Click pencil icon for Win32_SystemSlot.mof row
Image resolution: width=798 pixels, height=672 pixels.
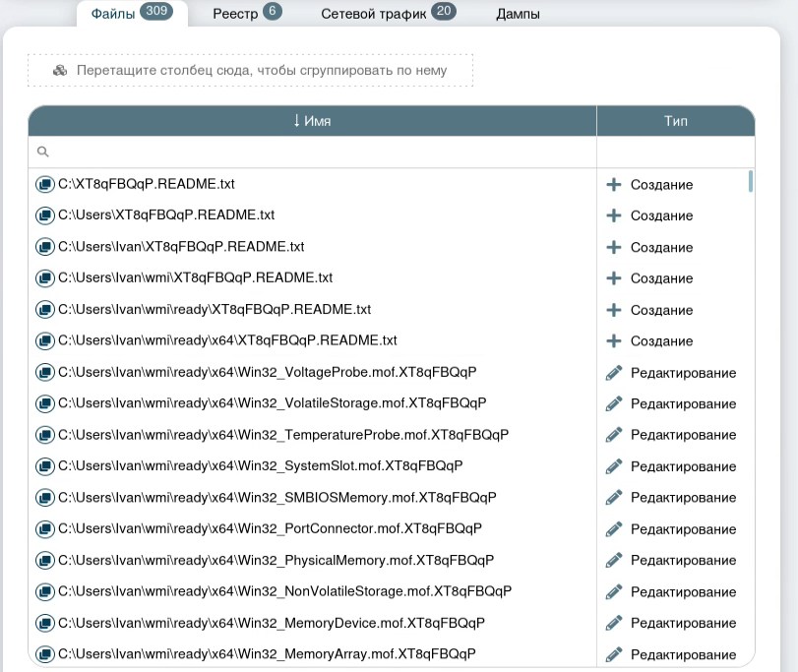[614, 466]
